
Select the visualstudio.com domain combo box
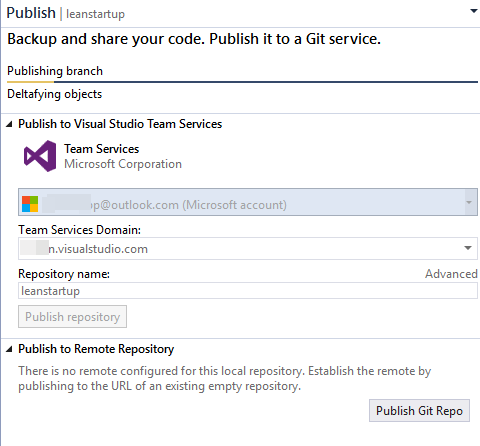tap(248, 249)
